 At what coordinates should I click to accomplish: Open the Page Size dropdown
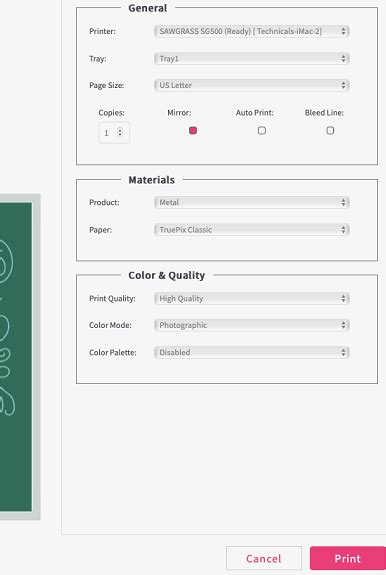(x=251, y=85)
